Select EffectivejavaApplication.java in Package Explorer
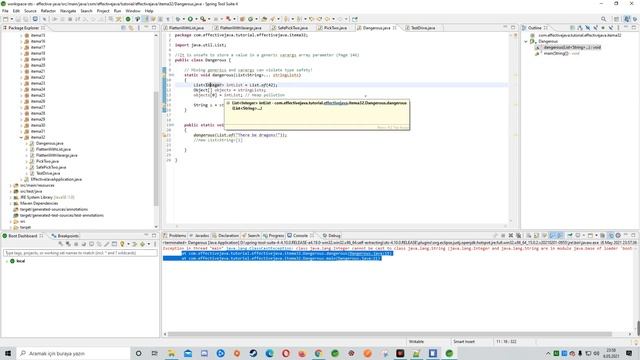Image resolution: width=640 pixels, height=360 pixels. [x=56, y=179]
